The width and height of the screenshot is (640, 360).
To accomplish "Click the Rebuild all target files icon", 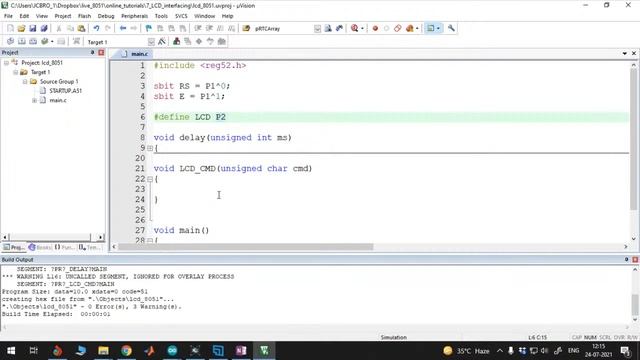I will pyautogui.click(x=33, y=41).
